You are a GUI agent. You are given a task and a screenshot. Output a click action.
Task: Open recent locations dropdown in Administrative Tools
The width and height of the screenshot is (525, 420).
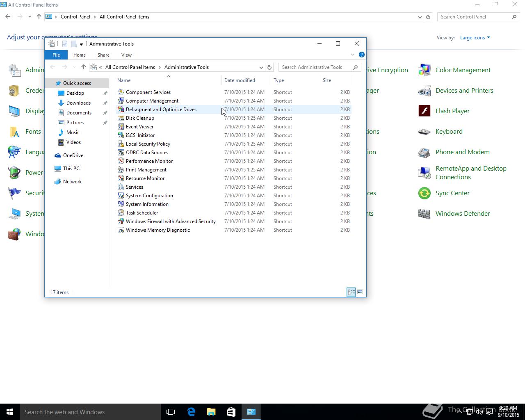tap(74, 67)
